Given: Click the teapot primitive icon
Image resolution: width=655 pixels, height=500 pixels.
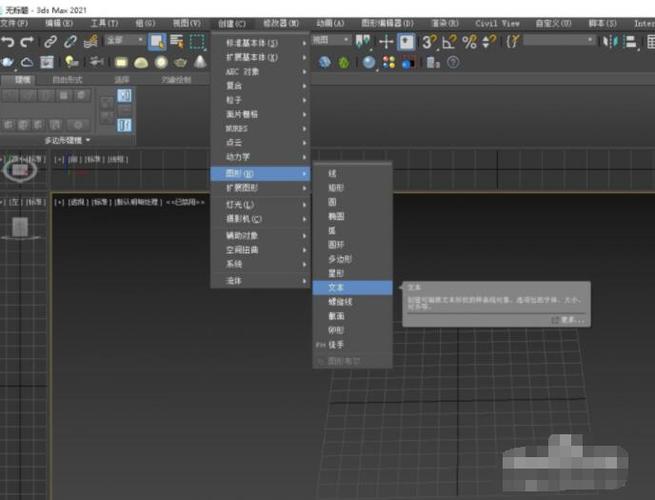Looking at the screenshot, I should click(181, 62).
